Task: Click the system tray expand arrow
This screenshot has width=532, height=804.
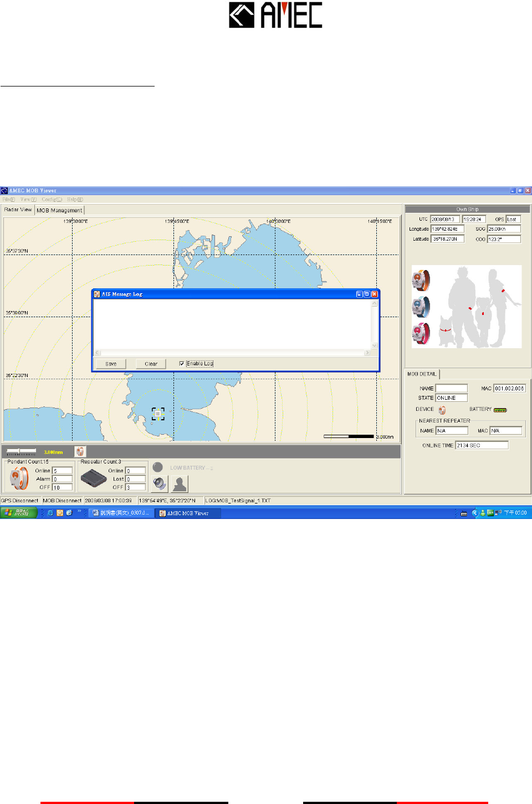Action: point(474,513)
